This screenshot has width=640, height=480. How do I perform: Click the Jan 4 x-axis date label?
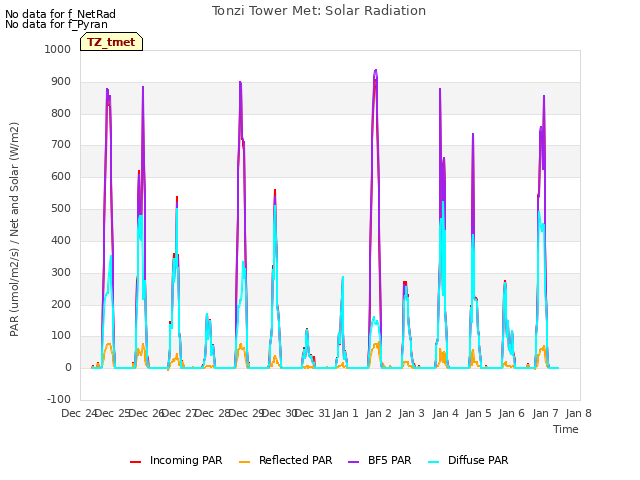[x=445, y=413]
